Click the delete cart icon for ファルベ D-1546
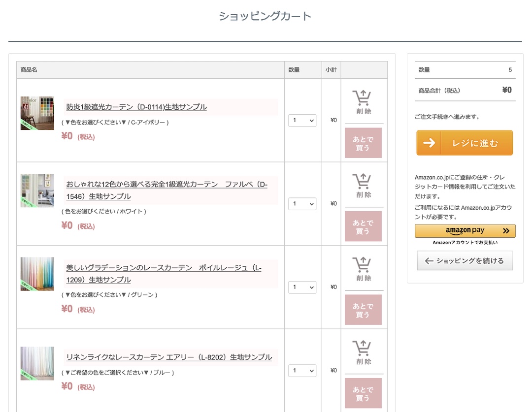 click(364, 186)
